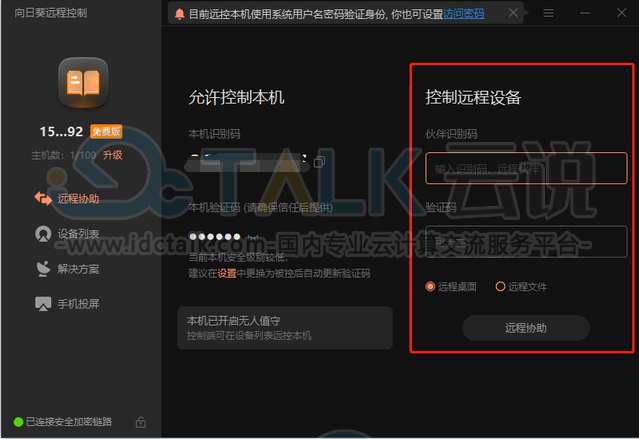Screen dimensions: 639x439
Task: Open the 手机投屏 sidebar menu
Action: [67, 304]
